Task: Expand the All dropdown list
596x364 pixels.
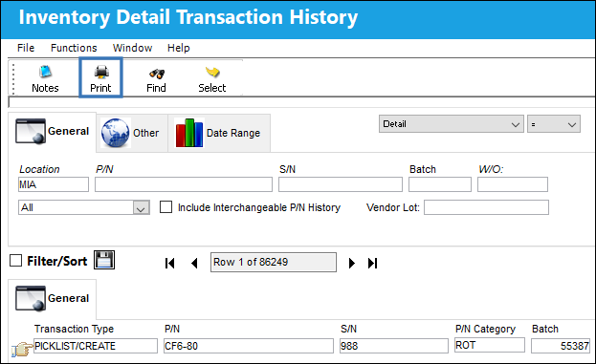Action: point(141,207)
